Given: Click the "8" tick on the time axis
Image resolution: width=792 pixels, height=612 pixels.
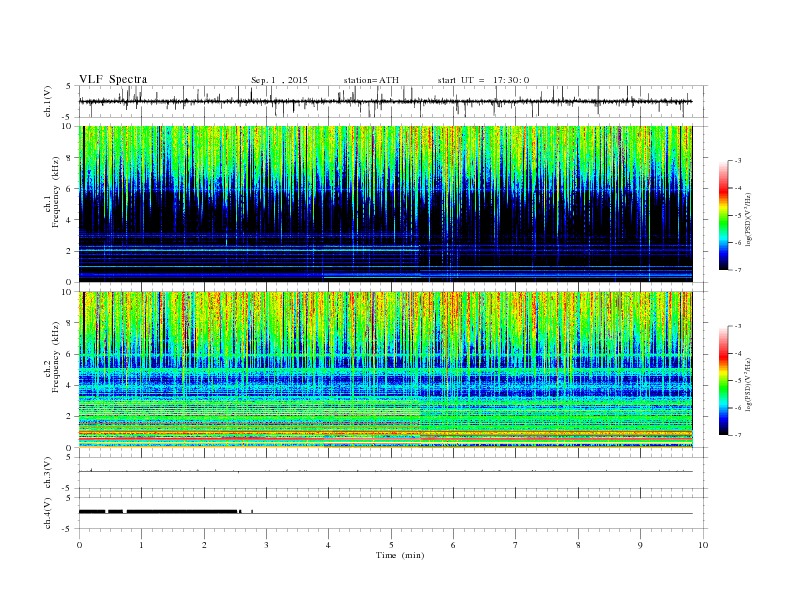Looking at the screenshot, I should 578,545.
